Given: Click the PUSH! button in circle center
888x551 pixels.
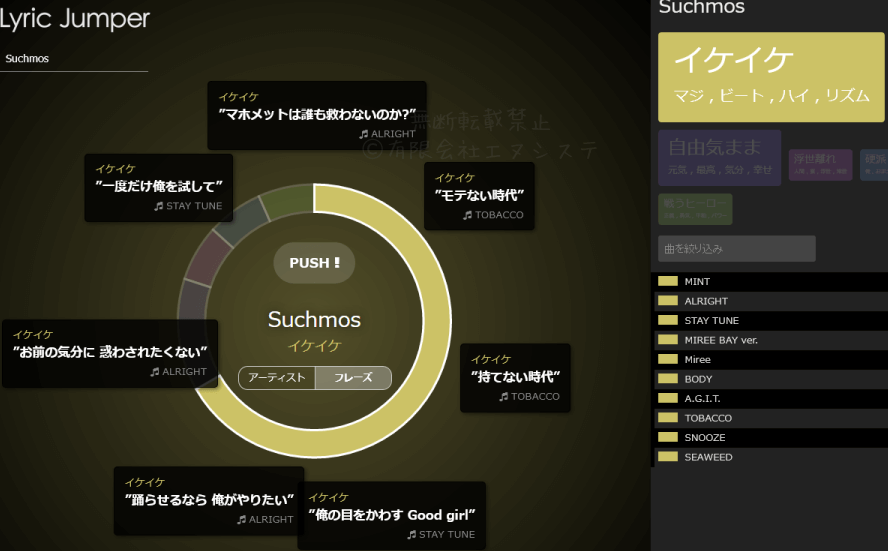Looking at the screenshot, I should coord(314,263).
